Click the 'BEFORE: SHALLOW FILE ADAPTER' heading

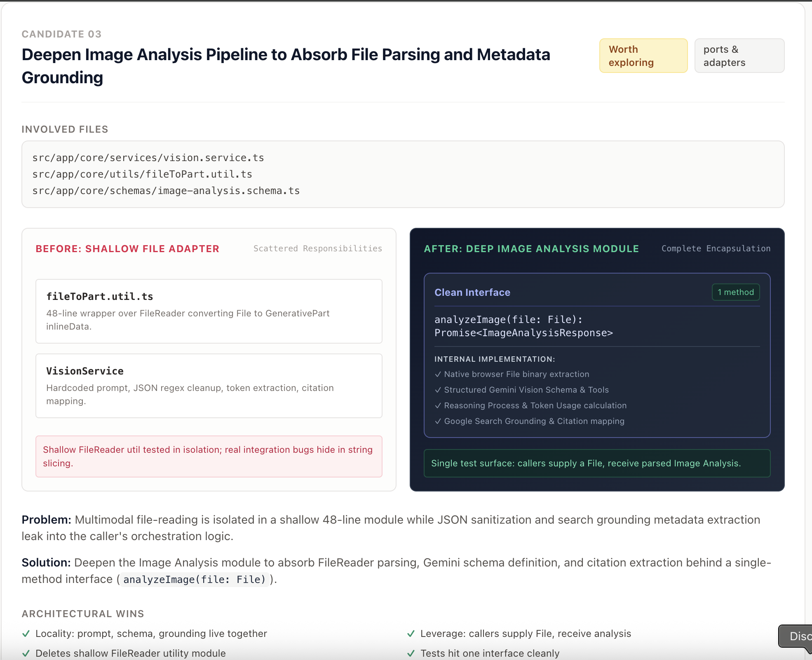[127, 249]
